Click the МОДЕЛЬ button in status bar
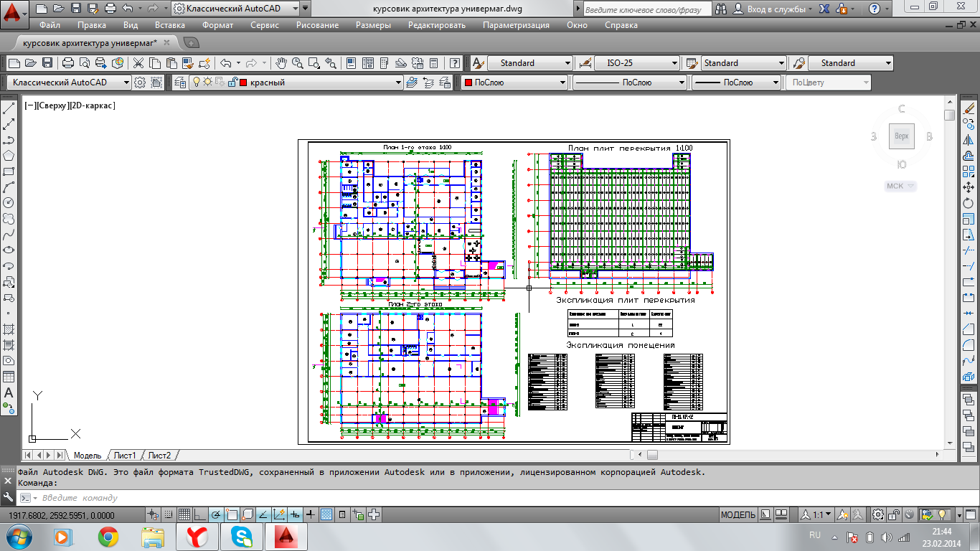This screenshot has height=551, width=980. [x=738, y=514]
